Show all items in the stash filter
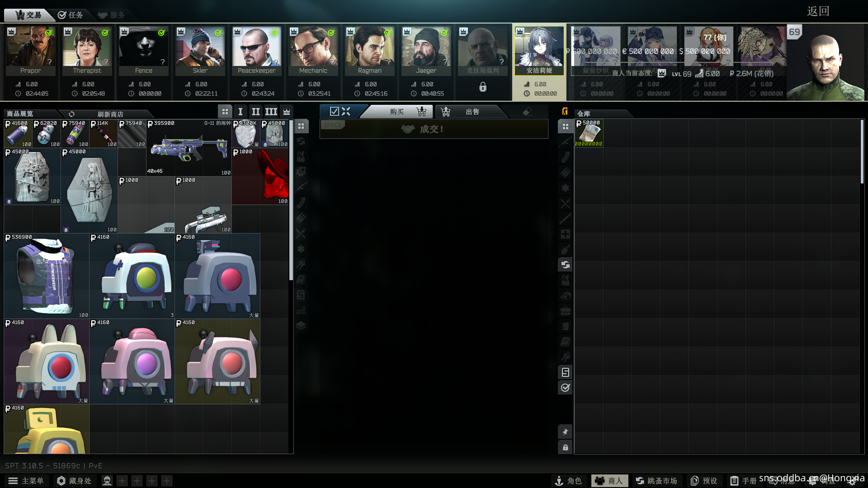 click(565, 127)
